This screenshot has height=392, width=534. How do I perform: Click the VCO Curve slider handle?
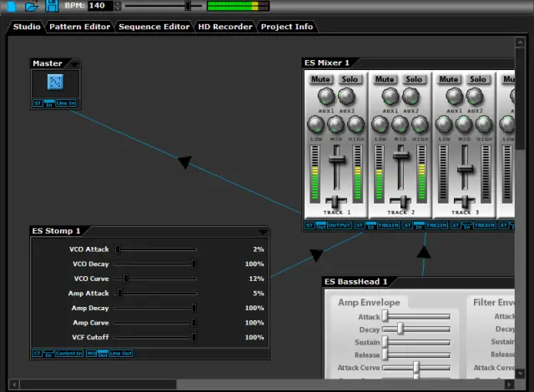[x=126, y=279]
